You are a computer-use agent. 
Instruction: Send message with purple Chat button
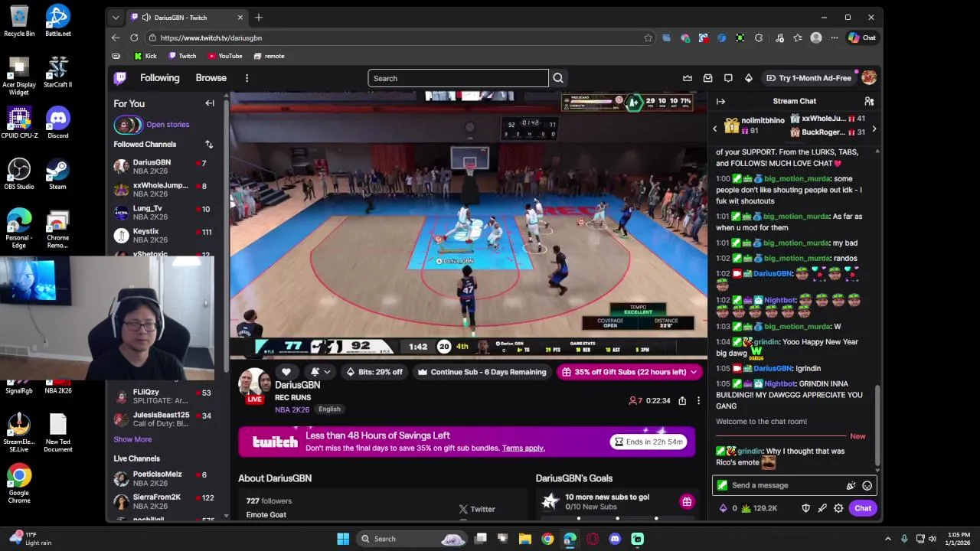pos(863,508)
